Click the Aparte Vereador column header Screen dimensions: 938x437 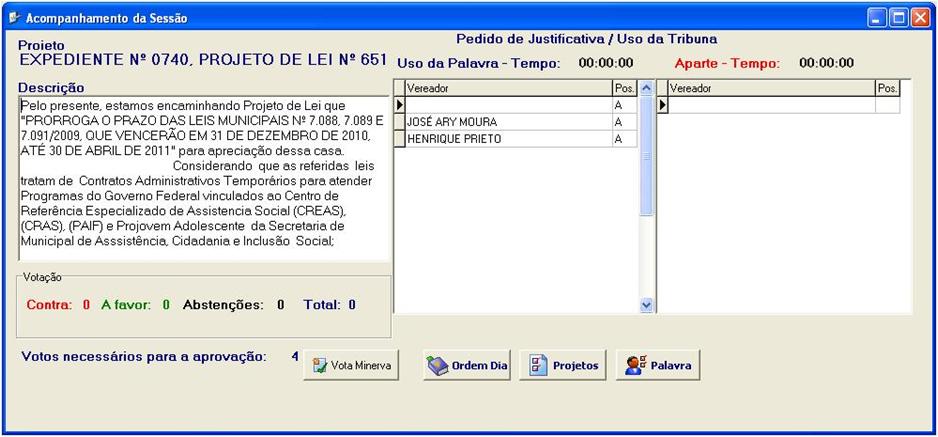pos(770,88)
